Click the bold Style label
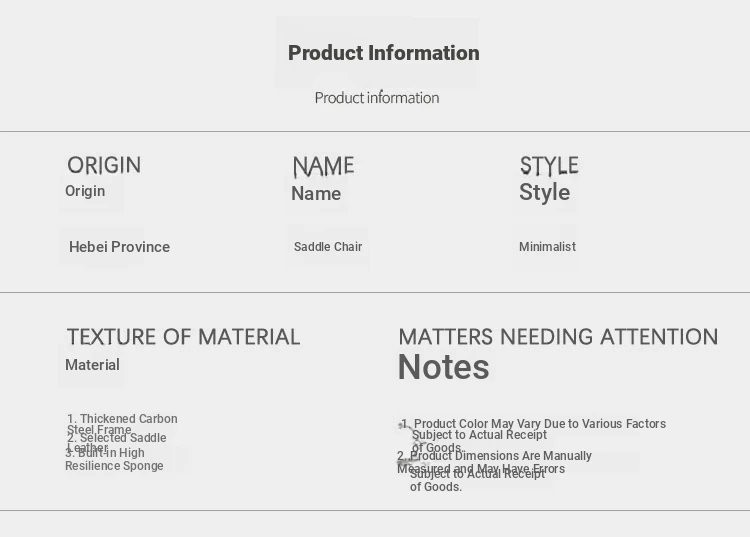This screenshot has height=537, width=750. click(x=544, y=192)
